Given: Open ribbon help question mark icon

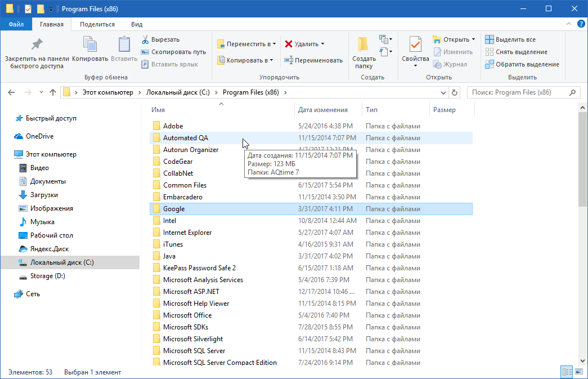Looking at the screenshot, I should [581, 24].
